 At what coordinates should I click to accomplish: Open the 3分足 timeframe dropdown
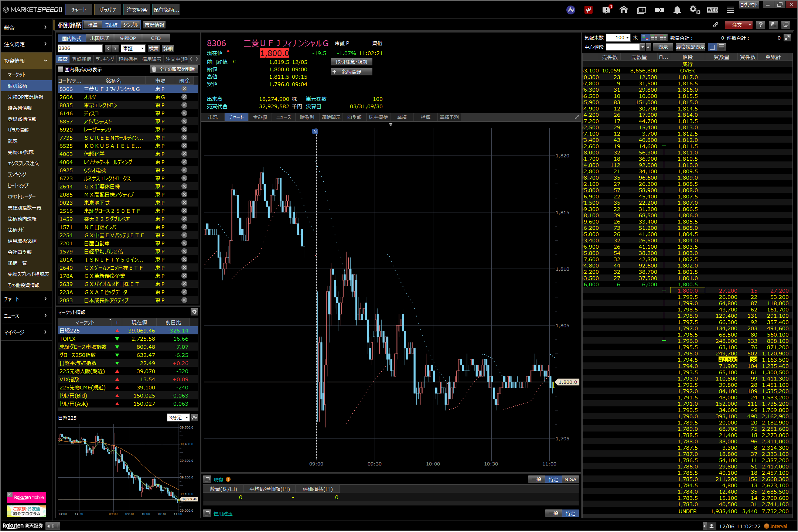tap(178, 417)
